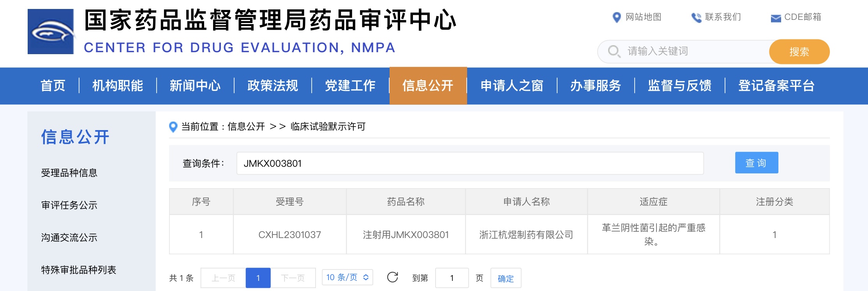Click the magnifier icon in search box
The height and width of the screenshot is (291, 868).
(x=614, y=51)
